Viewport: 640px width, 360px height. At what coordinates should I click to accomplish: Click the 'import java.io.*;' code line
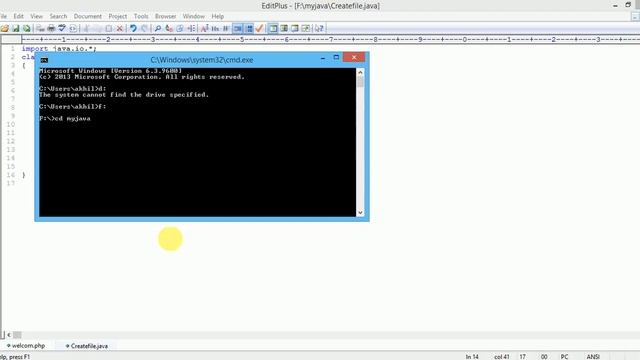[59, 49]
